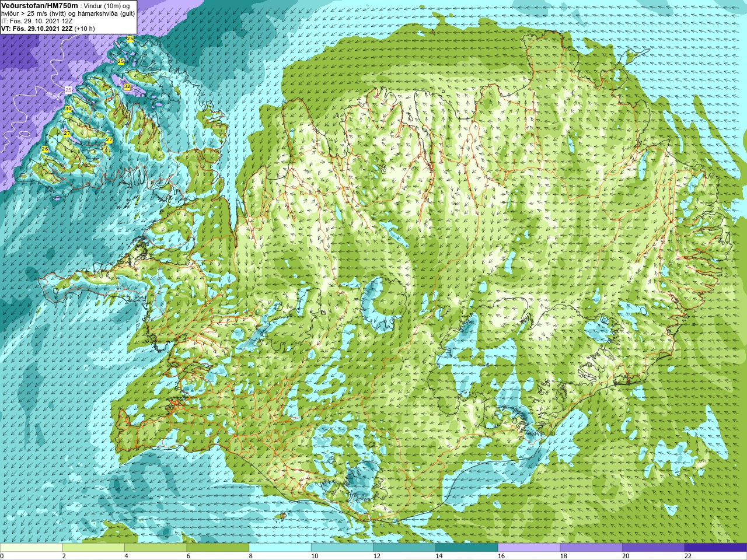Click the pale 0–2 m/s legend color
This screenshot has width=747, height=560.
click(x=31, y=548)
